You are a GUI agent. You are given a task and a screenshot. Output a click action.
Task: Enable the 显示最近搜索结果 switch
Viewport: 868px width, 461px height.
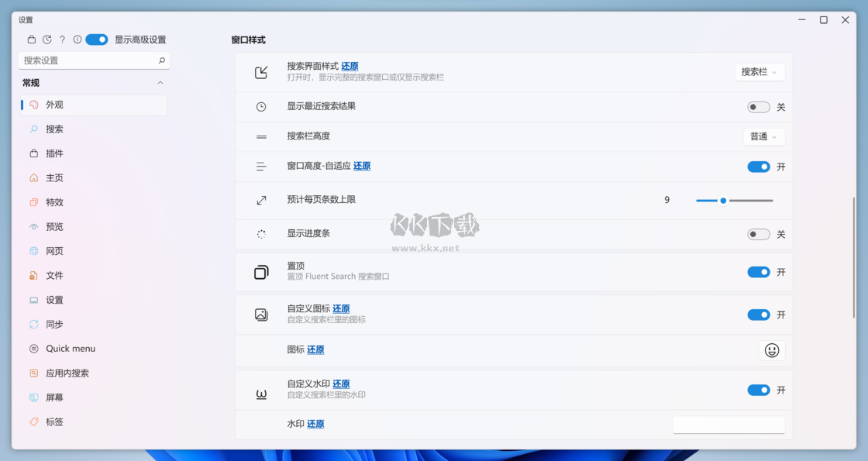(759, 106)
